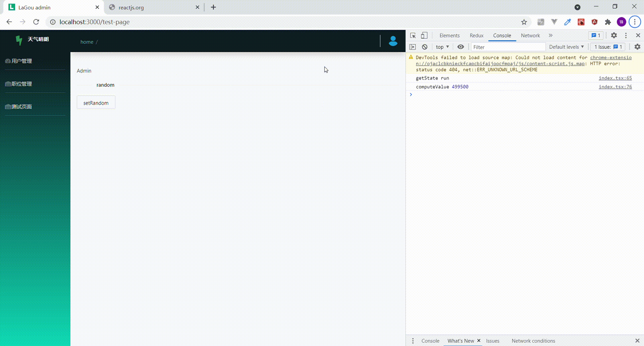Viewport: 644px width, 346px height.
Task: Open the console settings gear icon
Action: [x=637, y=47]
